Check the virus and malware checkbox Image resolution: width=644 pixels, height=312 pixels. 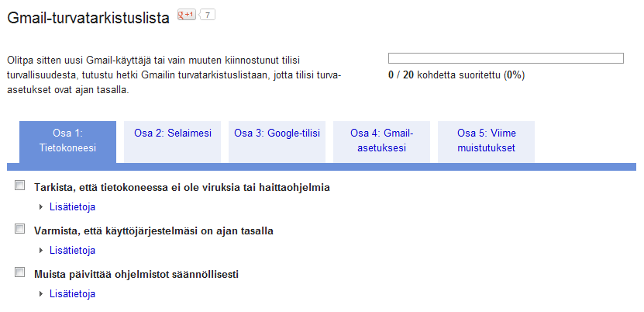[20, 186]
